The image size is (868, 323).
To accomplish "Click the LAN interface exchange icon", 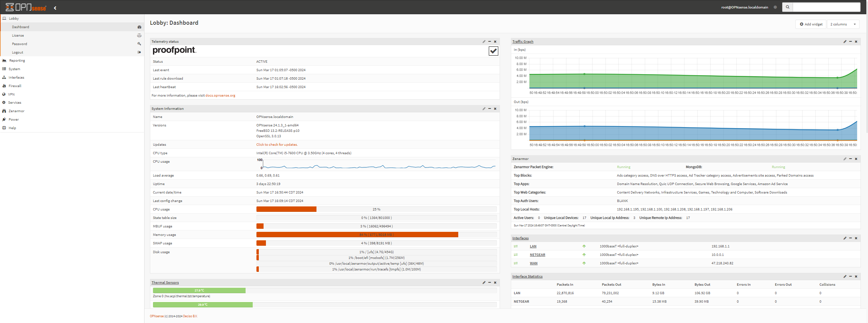I will pyautogui.click(x=516, y=246).
